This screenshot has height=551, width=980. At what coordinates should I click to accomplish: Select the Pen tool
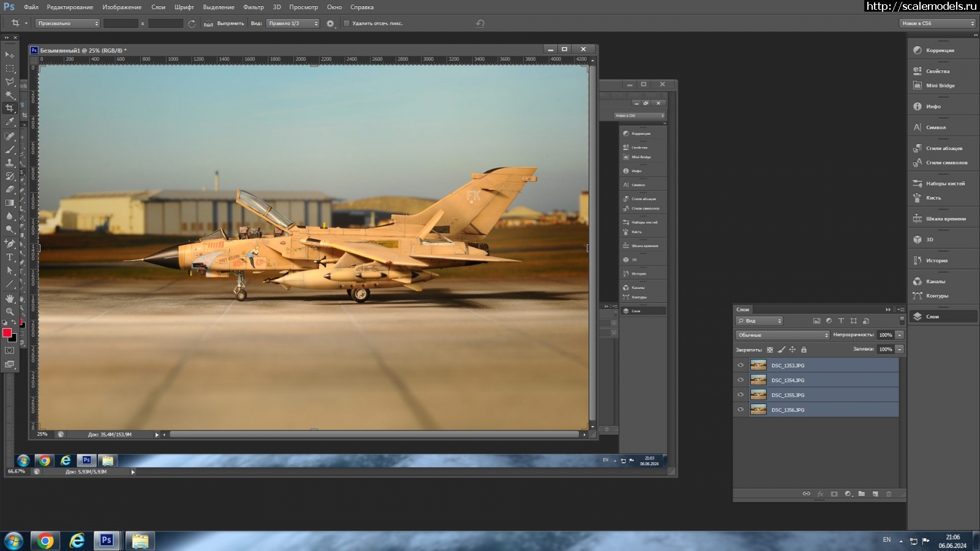(x=10, y=244)
